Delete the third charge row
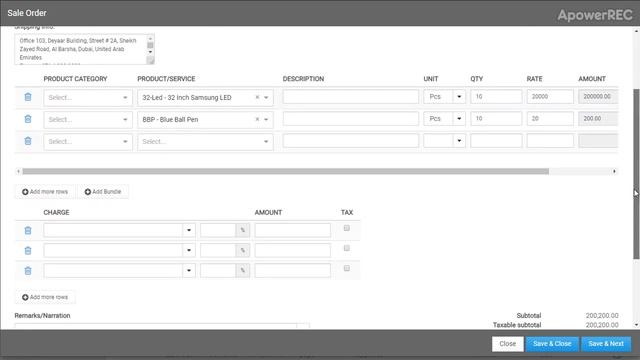This screenshot has width=640, height=360. point(28,271)
